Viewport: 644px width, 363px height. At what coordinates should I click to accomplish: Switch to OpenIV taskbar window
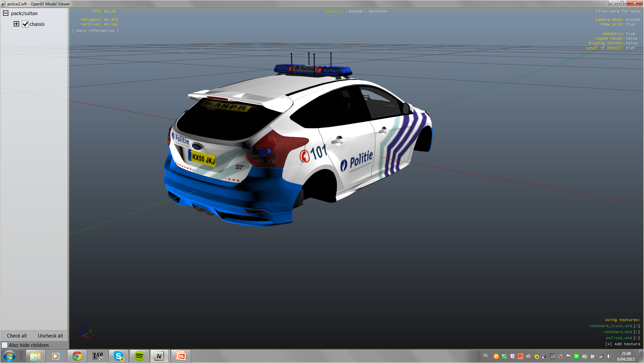pyautogui.click(x=159, y=356)
